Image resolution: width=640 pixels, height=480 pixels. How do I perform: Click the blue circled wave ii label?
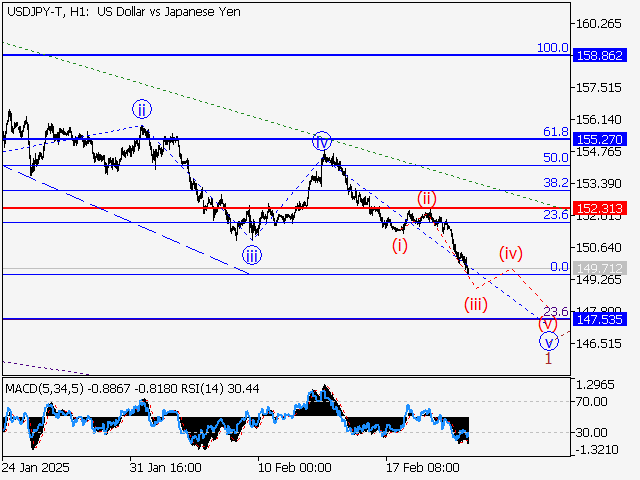pos(142,109)
